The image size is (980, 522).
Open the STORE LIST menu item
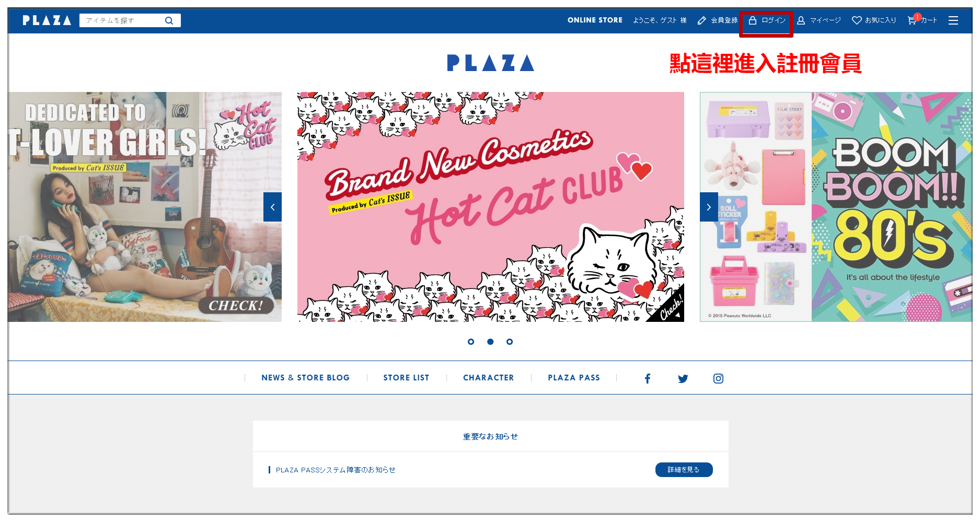coord(406,378)
